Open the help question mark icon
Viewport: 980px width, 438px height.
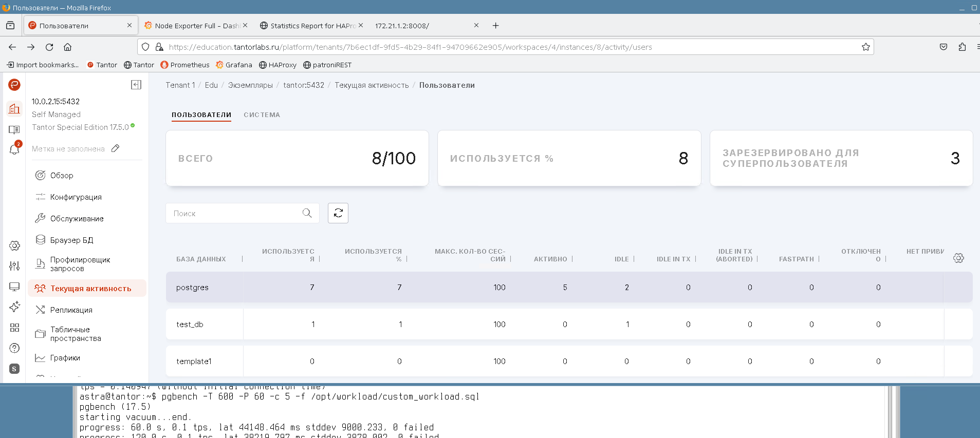(14, 348)
